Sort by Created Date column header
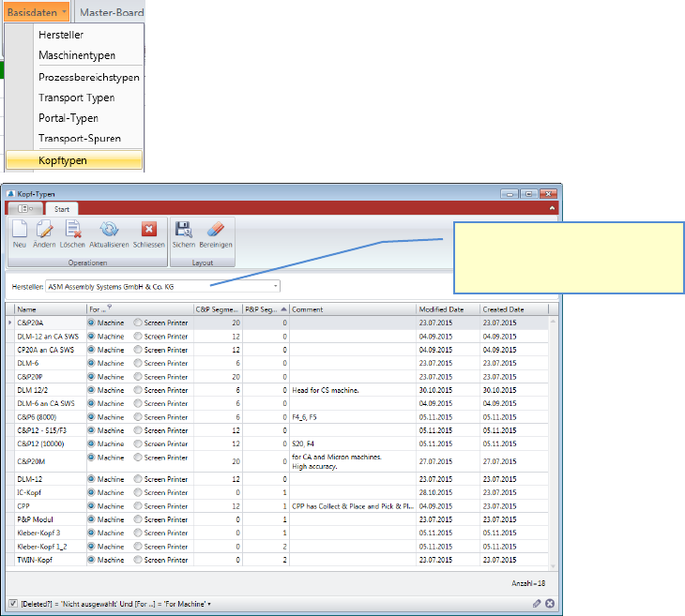 514,309
